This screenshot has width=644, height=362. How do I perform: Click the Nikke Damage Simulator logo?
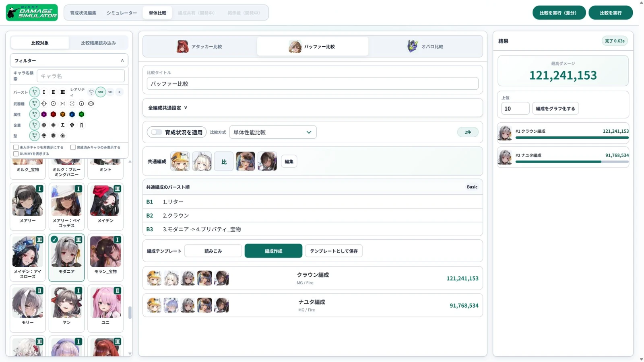(x=32, y=12)
